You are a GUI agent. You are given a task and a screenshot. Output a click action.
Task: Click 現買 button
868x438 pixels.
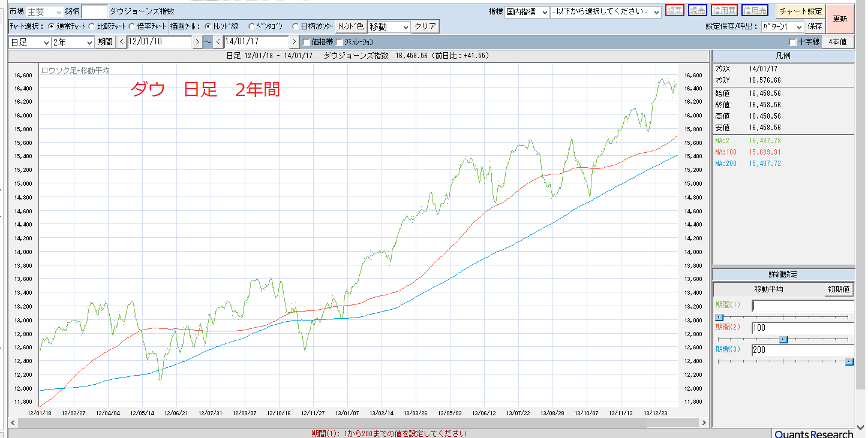click(675, 11)
